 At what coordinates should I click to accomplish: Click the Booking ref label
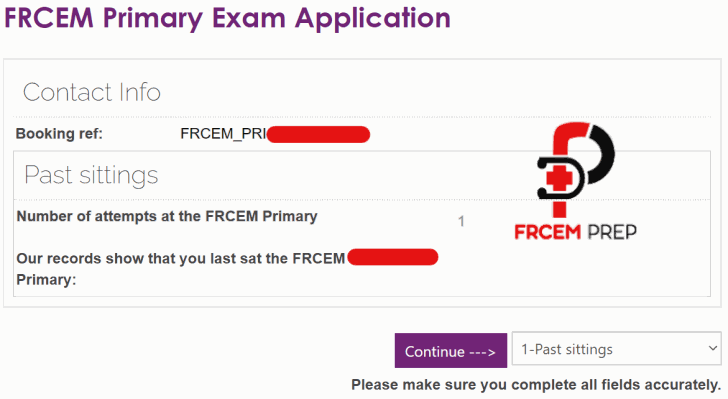[59, 134]
